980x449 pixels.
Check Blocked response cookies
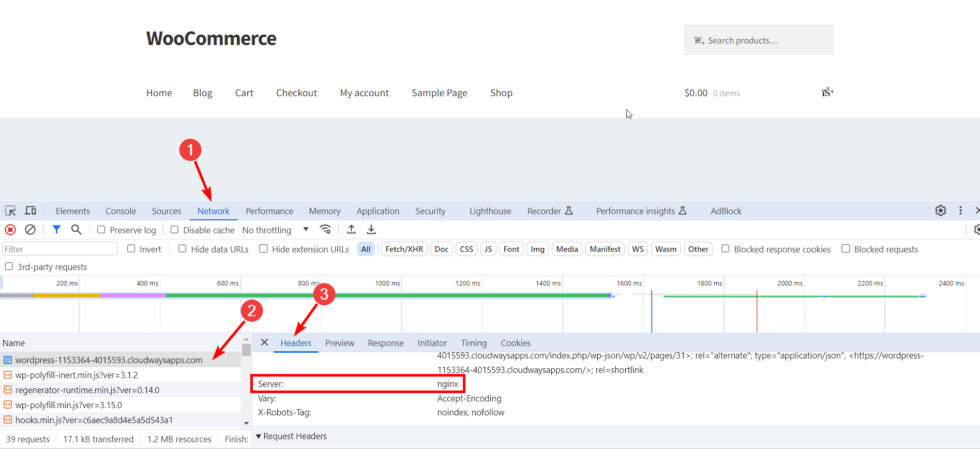tap(726, 249)
